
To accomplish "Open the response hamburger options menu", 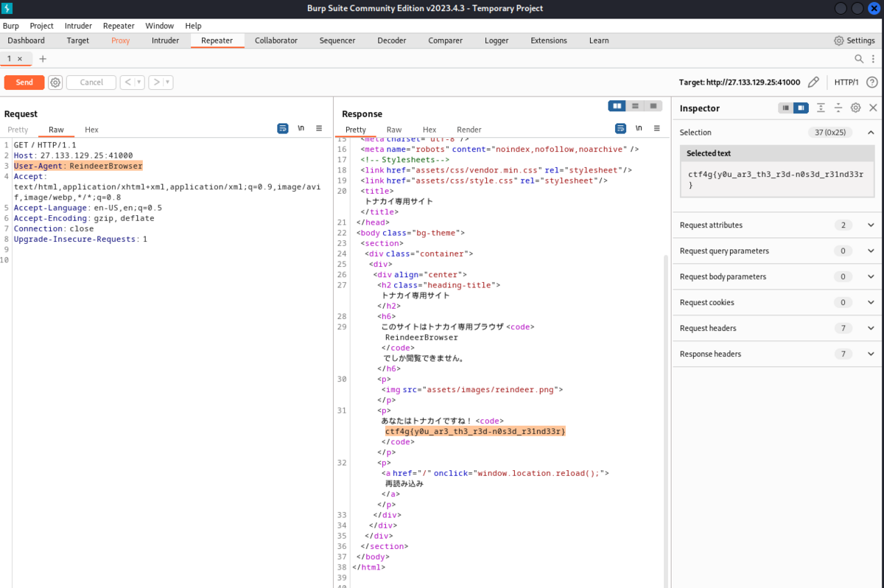I will pyautogui.click(x=657, y=128).
